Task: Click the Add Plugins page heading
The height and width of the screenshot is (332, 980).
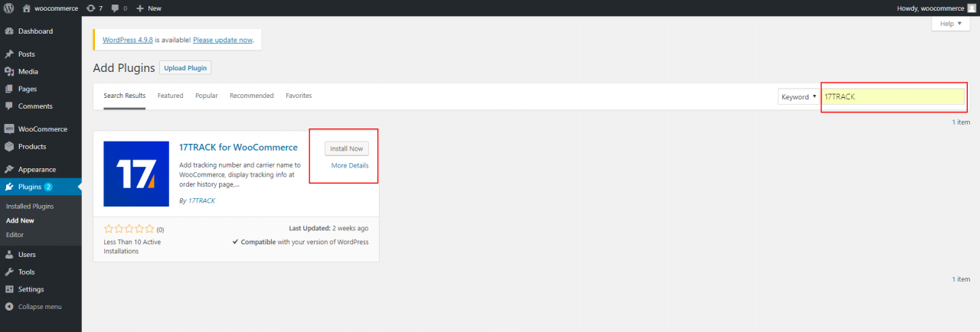Action: tap(122, 67)
